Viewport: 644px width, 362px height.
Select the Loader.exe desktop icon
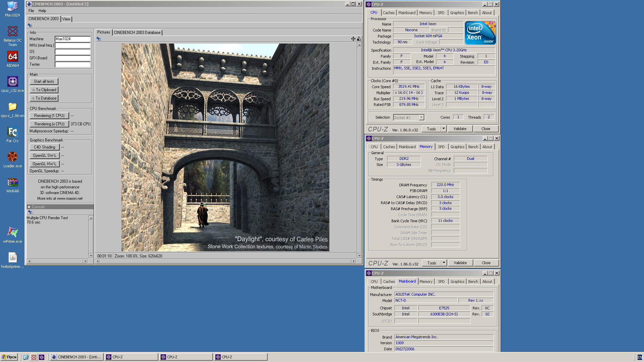tap(12, 160)
